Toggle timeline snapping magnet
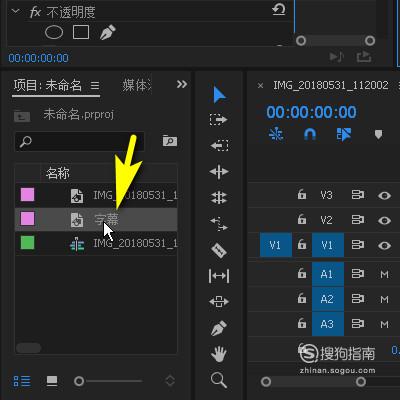Screen dimensions: 400x400 310,134
